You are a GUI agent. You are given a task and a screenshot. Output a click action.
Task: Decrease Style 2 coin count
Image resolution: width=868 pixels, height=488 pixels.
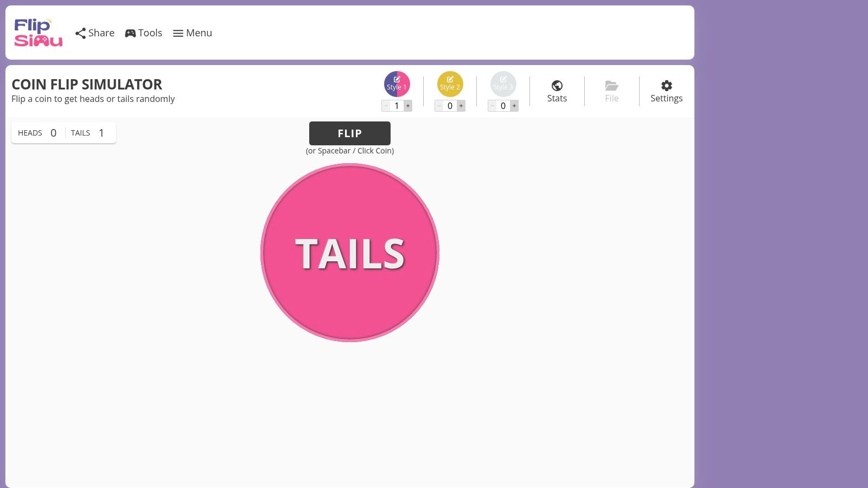point(439,106)
